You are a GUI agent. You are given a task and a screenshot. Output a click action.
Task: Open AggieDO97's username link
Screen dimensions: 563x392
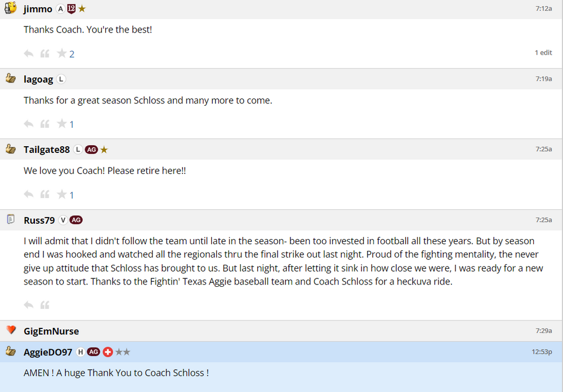click(x=48, y=352)
